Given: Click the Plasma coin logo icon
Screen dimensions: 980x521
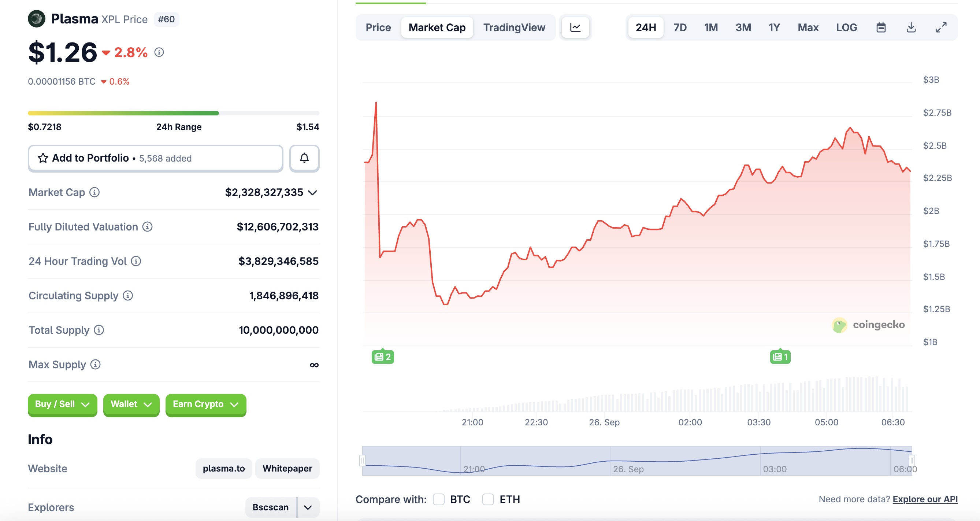Looking at the screenshot, I should [x=37, y=19].
